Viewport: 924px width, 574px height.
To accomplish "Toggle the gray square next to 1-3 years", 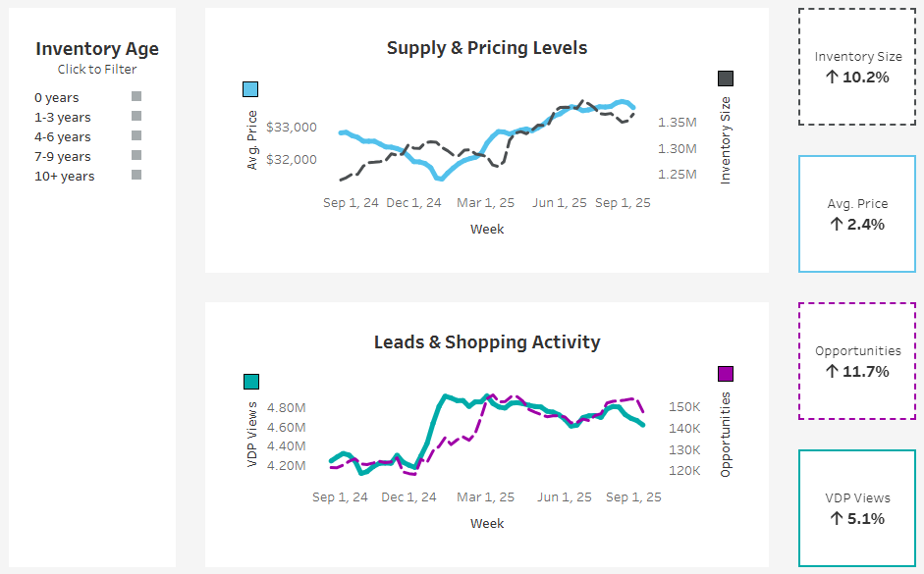I will [136, 116].
